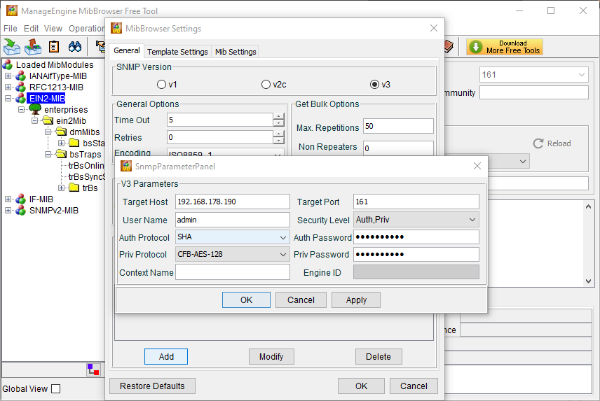Open the Auth Protocol SHA dropdown
The width and height of the screenshot is (600, 401).
point(283,237)
